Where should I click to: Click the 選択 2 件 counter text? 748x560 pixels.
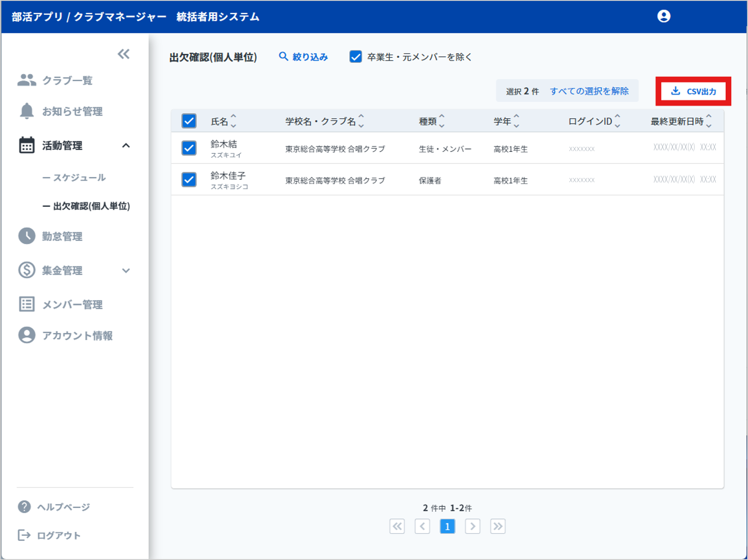click(x=522, y=91)
